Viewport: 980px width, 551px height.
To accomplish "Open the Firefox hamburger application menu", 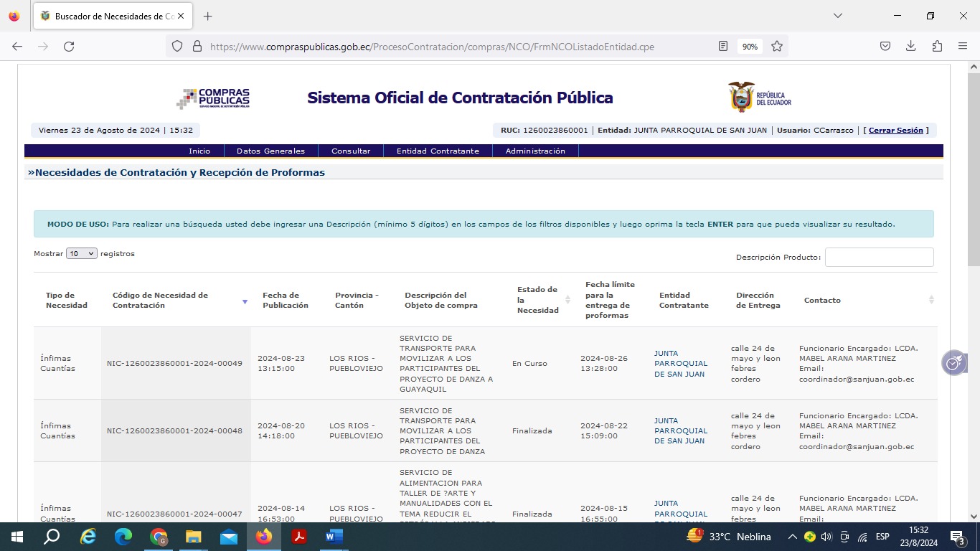I will [963, 47].
